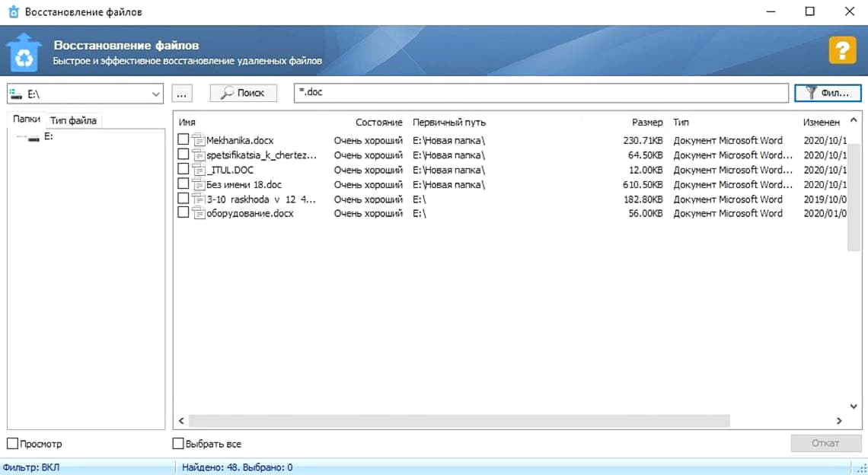
Task: Click the оборудование.docx file icon
Action: (199, 213)
